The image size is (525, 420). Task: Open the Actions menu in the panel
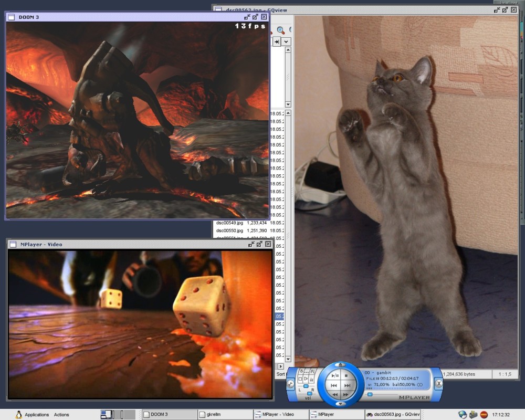(x=61, y=415)
